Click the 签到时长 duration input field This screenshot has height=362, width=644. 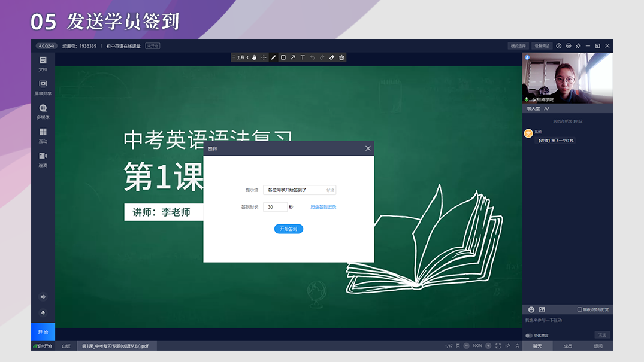click(x=275, y=207)
